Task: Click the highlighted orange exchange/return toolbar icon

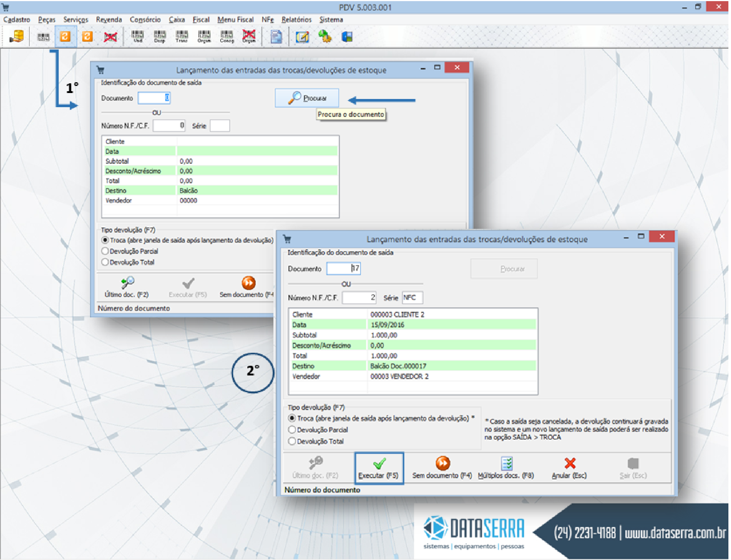Action: click(x=65, y=36)
